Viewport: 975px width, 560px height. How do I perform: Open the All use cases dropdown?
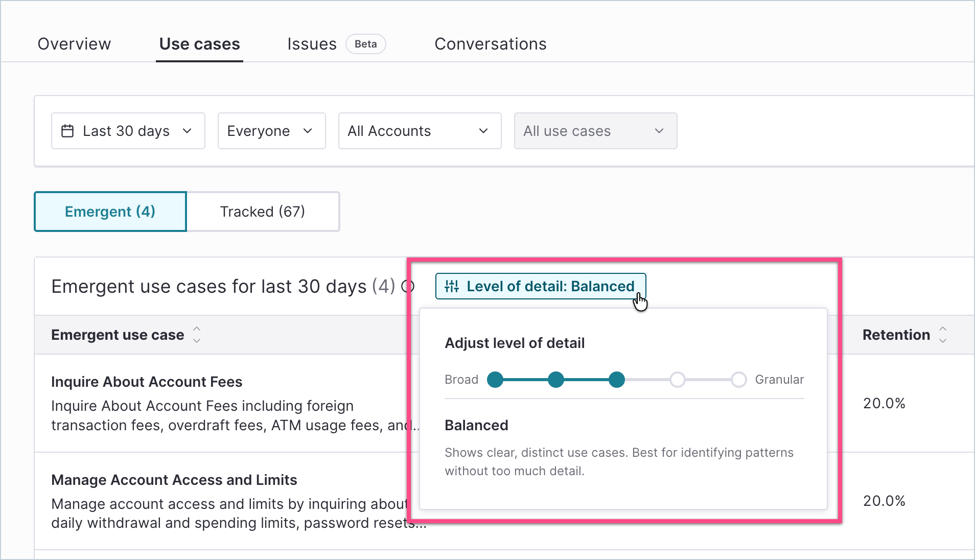tap(596, 131)
